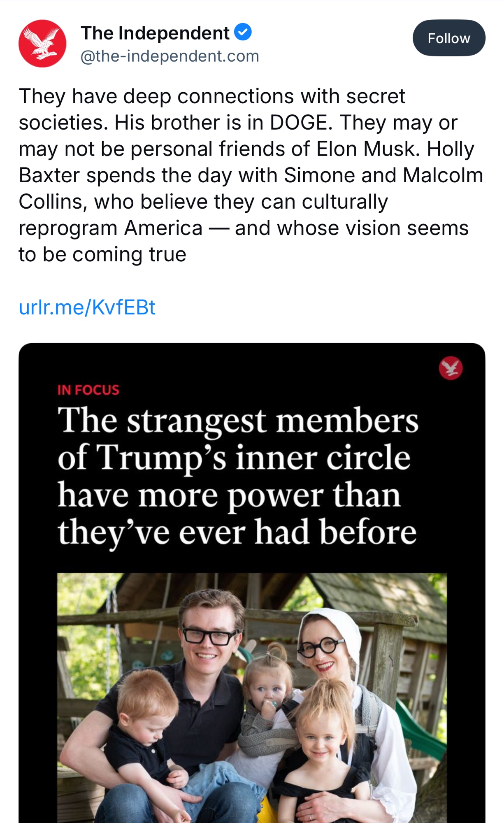
Task: Click The Independent display name
Action: pyautogui.click(x=155, y=33)
